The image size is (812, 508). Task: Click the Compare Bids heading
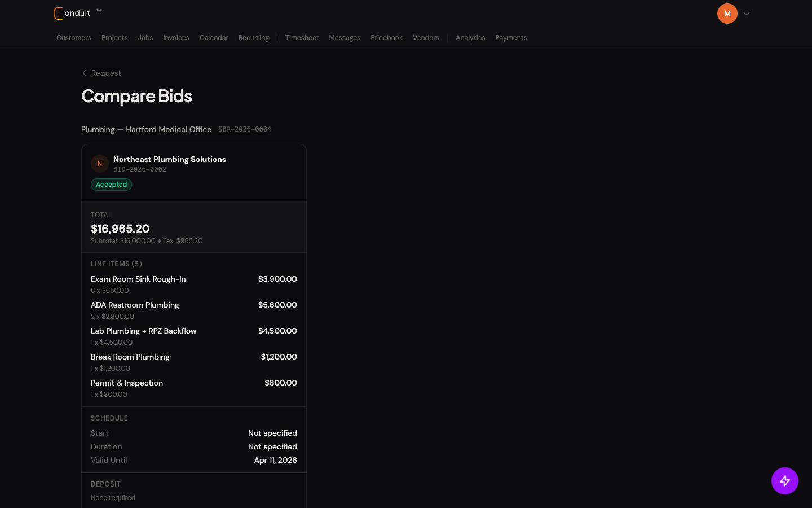tap(136, 96)
